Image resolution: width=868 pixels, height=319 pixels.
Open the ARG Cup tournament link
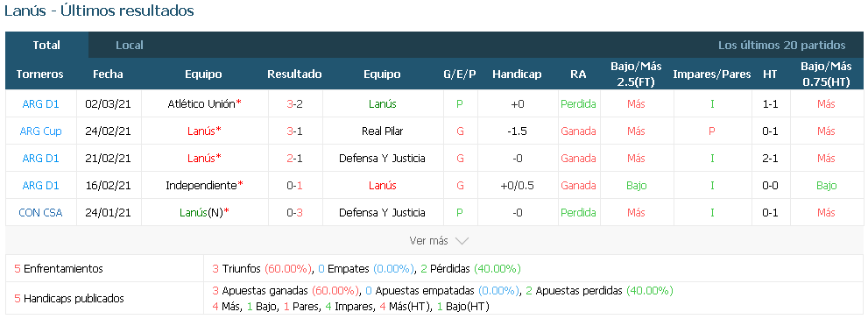pos(41,131)
